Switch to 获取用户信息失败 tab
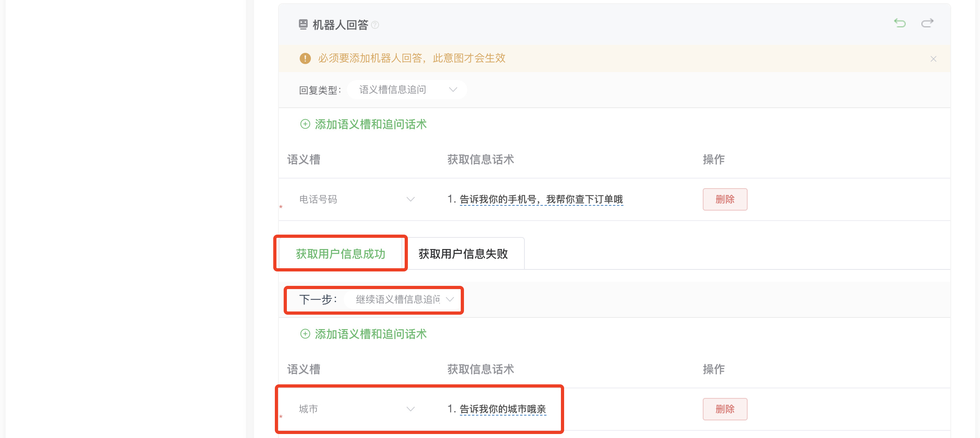 464,253
